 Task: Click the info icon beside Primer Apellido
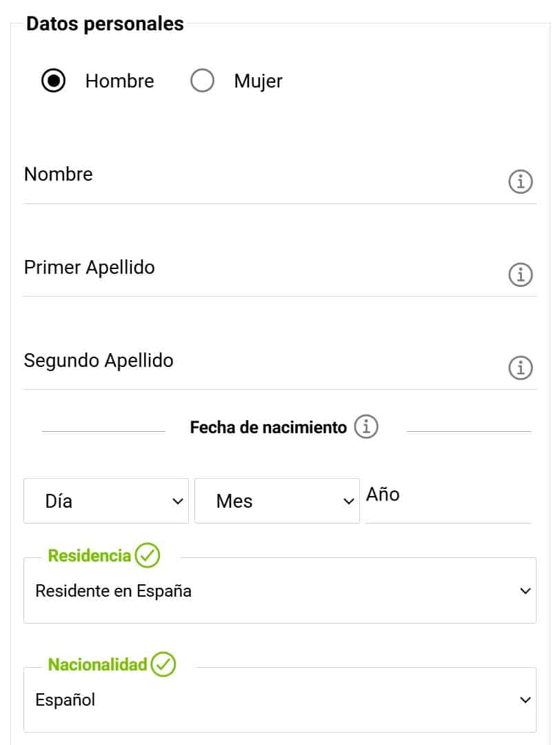click(x=521, y=275)
